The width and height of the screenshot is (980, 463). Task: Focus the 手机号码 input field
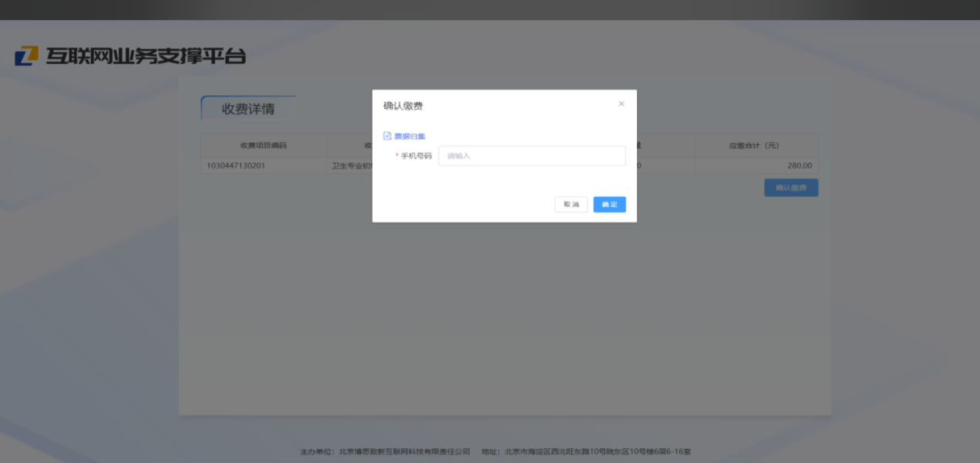click(532, 155)
